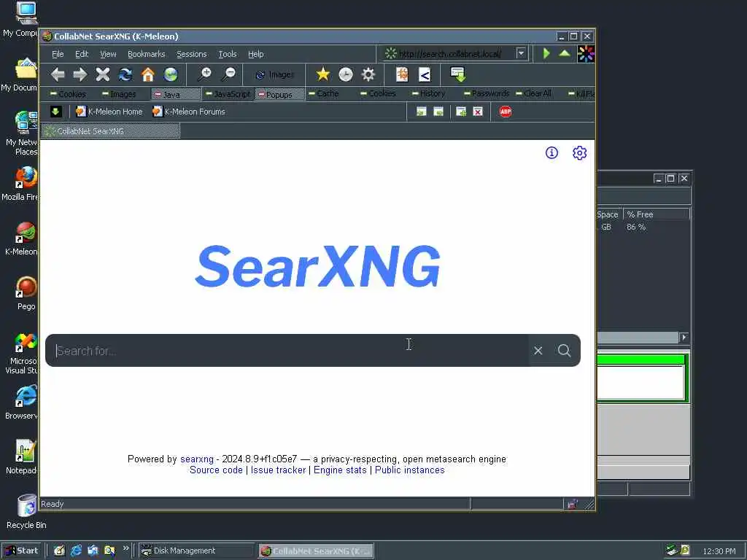Zoom out with the magnifier minus icon
Image resolution: width=747 pixels, height=560 pixels.
(228, 74)
